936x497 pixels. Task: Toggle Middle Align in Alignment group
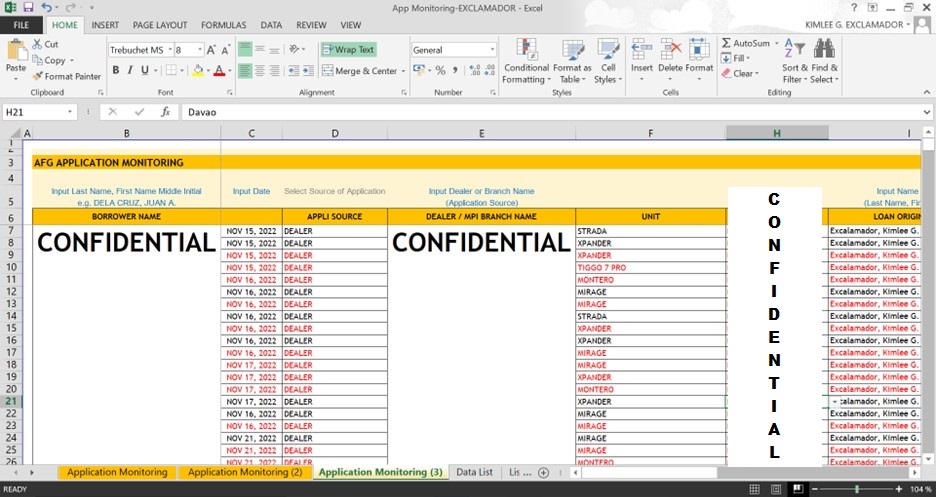pyautogui.click(x=260, y=50)
